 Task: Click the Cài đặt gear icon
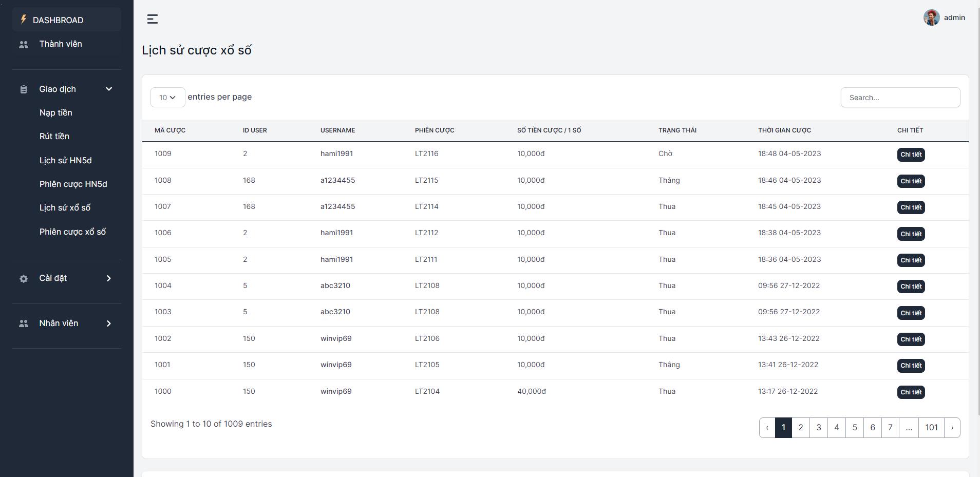tap(24, 278)
